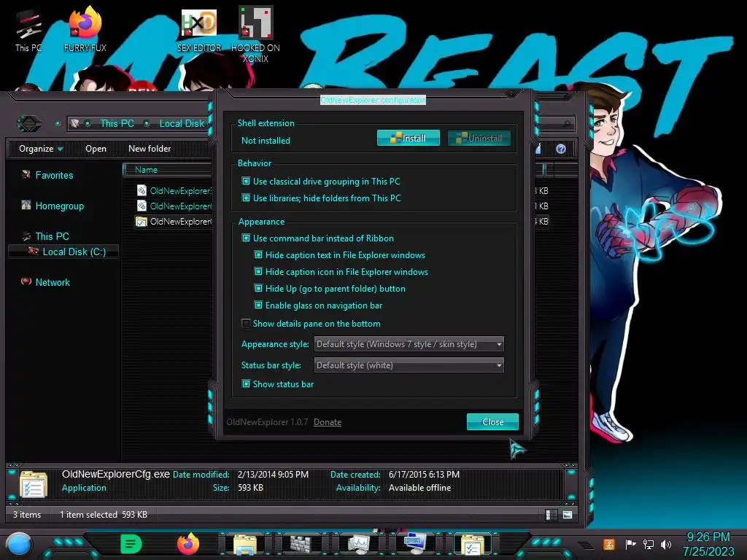The width and height of the screenshot is (747, 560).
Task: Select Network in the navigation pane
Action: (53, 282)
